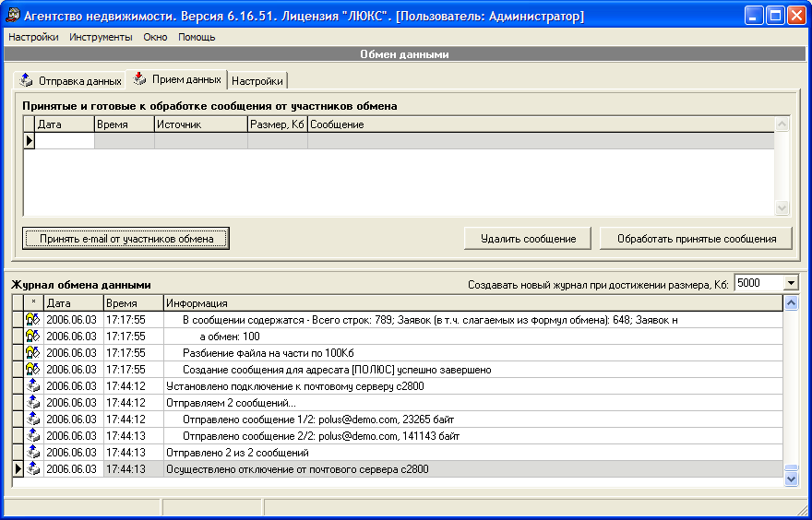Viewport: 812px width, 520px height.
Task: Click the Удалить сообщение button
Action: pyautogui.click(x=528, y=239)
